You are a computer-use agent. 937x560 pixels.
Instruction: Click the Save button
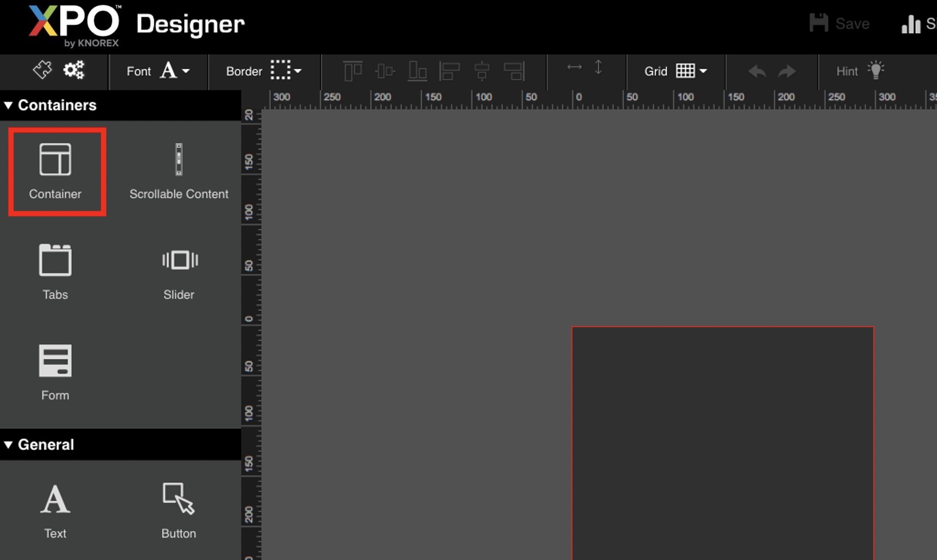pos(839,24)
